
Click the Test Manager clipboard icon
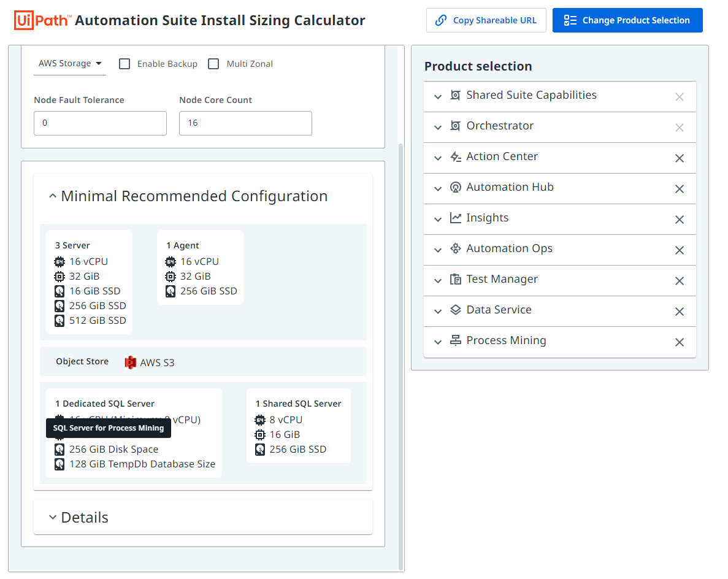(x=454, y=280)
